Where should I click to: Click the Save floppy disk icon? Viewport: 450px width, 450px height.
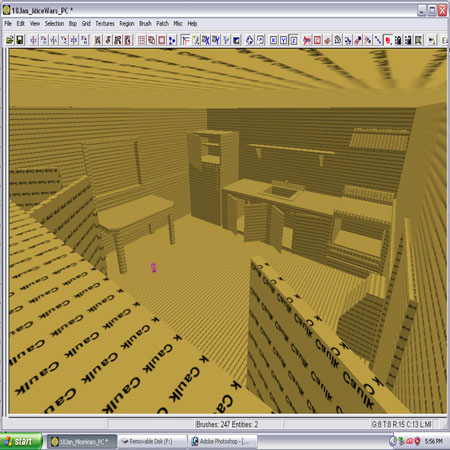click(20, 40)
